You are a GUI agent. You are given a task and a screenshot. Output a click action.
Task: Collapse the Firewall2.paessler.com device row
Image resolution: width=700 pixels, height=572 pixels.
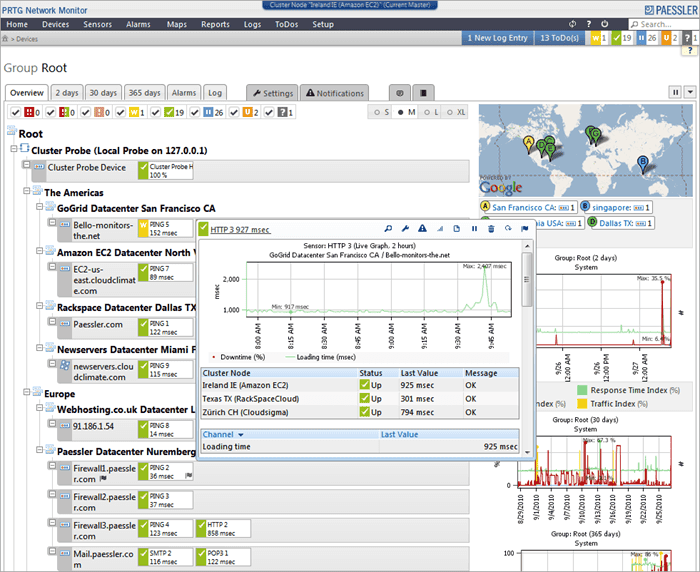click(x=52, y=494)
